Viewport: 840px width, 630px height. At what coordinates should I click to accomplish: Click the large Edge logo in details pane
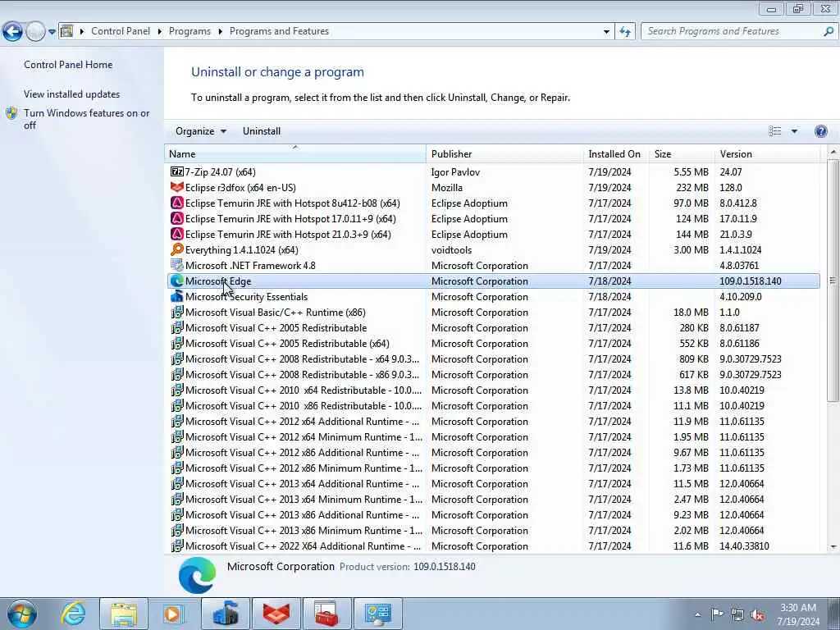pyautogui.click(x=197, y=575)
